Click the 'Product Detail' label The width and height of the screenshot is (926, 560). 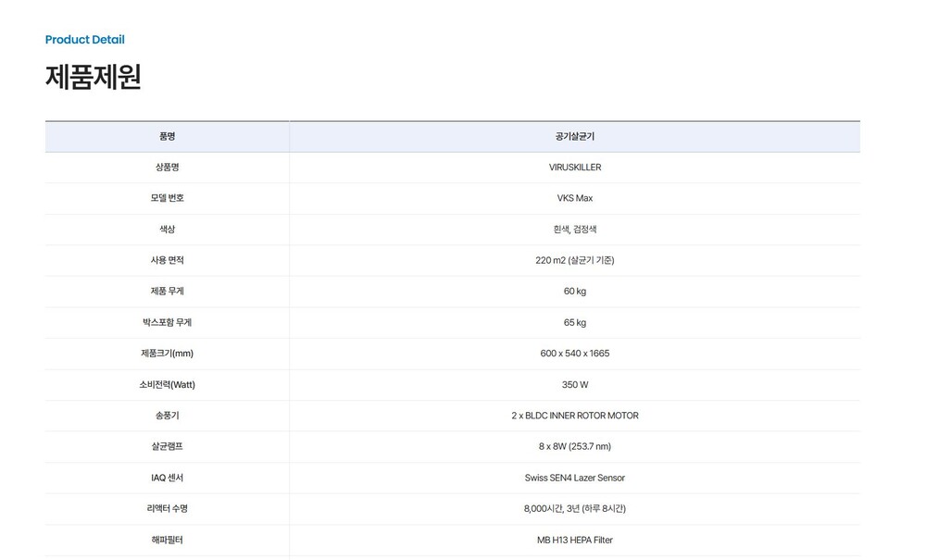pos(84,40)
